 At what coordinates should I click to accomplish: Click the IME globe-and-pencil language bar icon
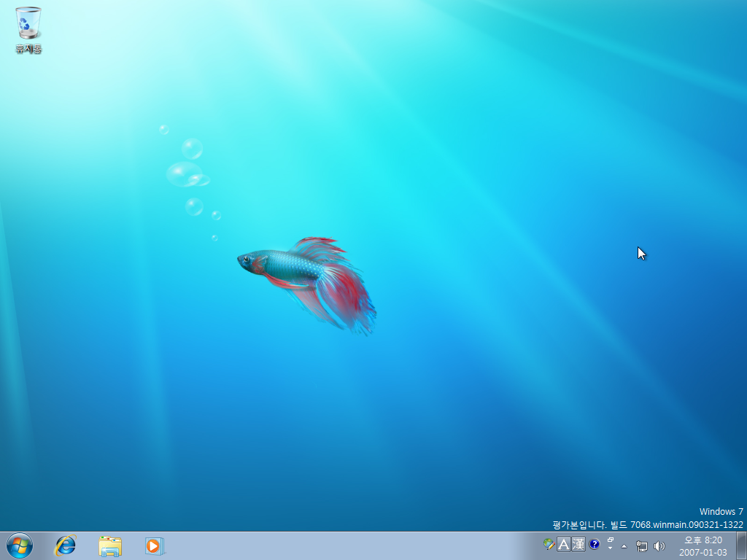tap(549, 544)
